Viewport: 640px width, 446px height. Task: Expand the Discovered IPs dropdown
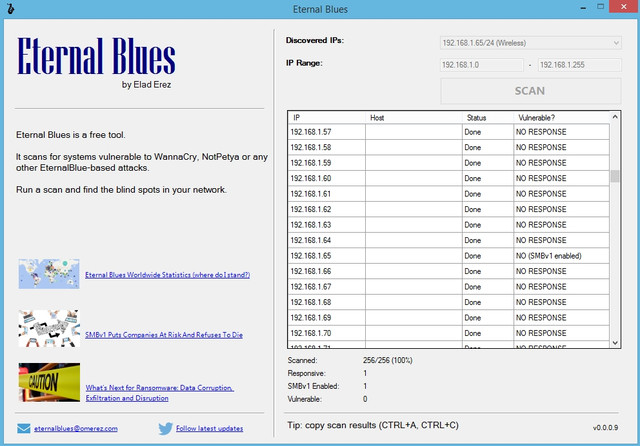pyautogui.click(x=616, y=43)
